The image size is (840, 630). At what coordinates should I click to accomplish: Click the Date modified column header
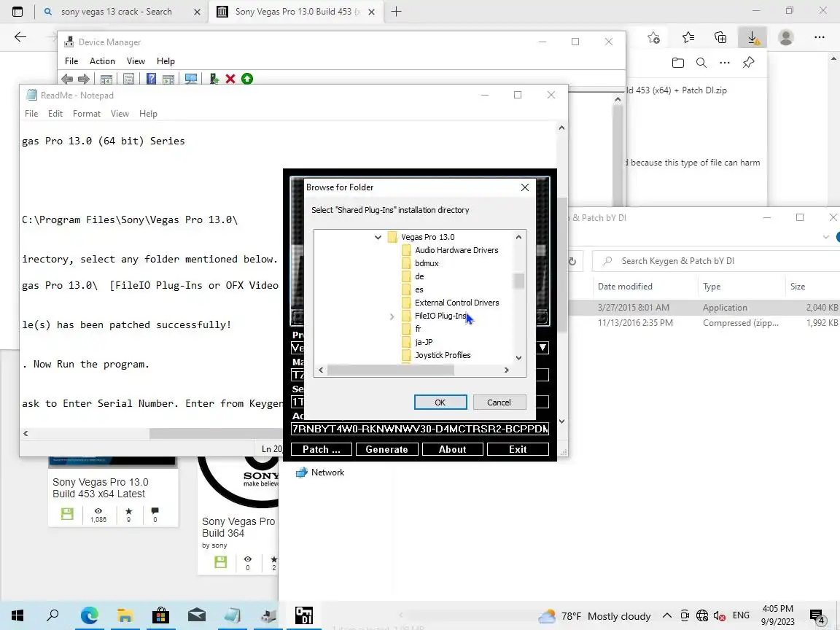(625, 287)
